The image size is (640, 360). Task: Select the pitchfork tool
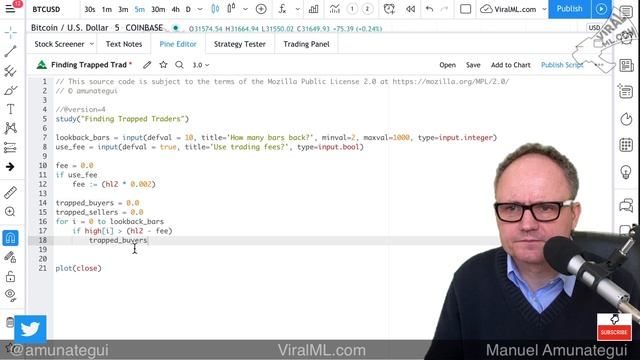click(x=10, y=71)
